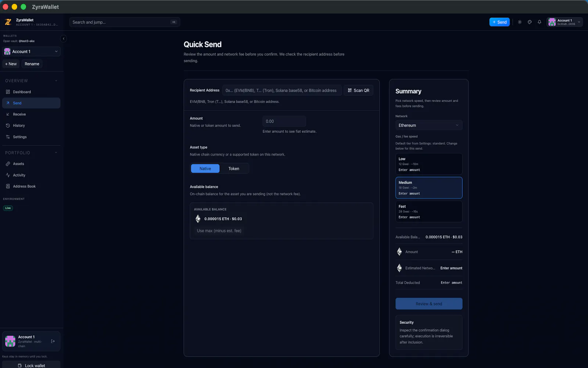Viewport: 588px width, 368px height.
Task: Open Address Book in sidebar
Action: coord(31,186)
